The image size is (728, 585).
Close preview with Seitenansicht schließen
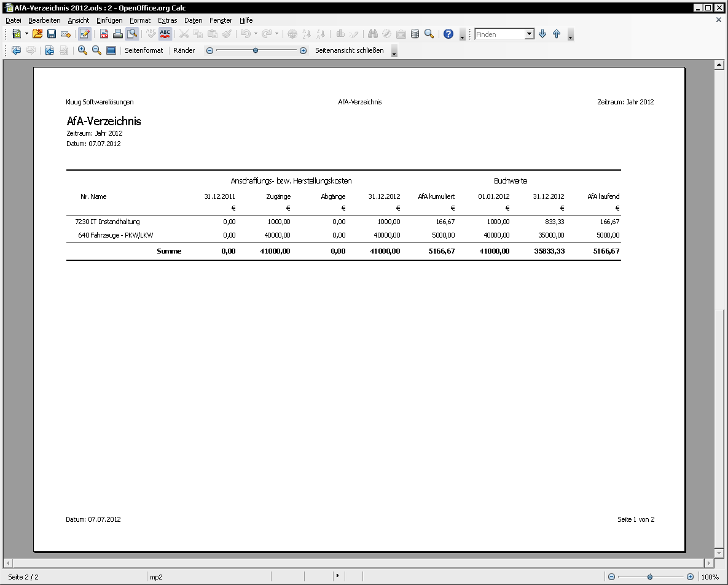coord(349,51)
